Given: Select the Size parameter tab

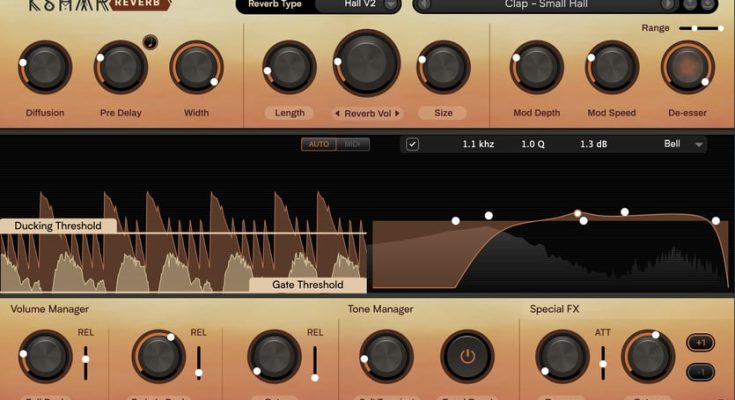Looking at the screenshot, I should 443,113.
